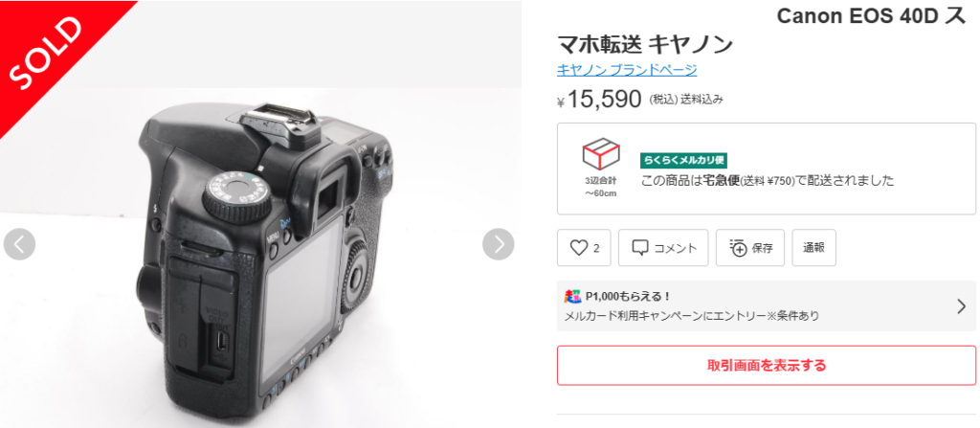Click the speech bubble comment icon

coord(640,248)
